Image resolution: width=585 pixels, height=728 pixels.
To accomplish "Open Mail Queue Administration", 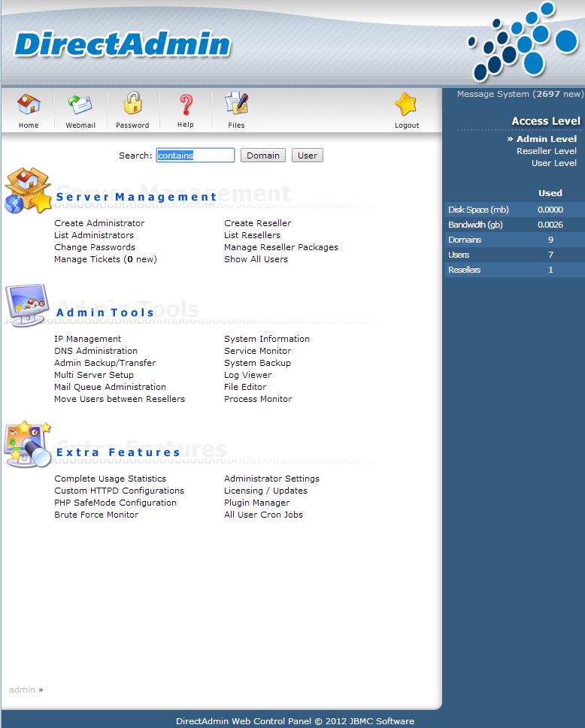I will coord(110,387).
